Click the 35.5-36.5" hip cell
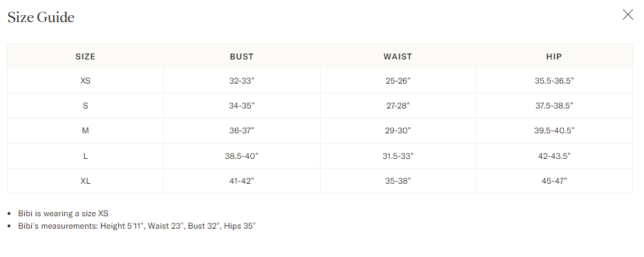Viewport: 644px width, 257px height. pos(554,81)
